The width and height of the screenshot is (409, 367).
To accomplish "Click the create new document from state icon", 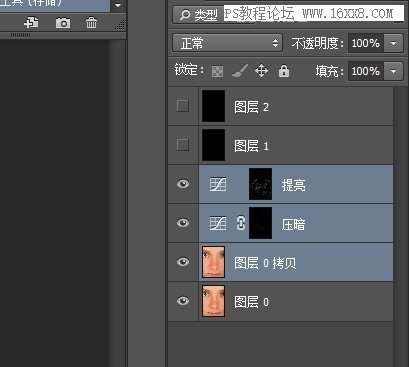I will pos(31,23).
